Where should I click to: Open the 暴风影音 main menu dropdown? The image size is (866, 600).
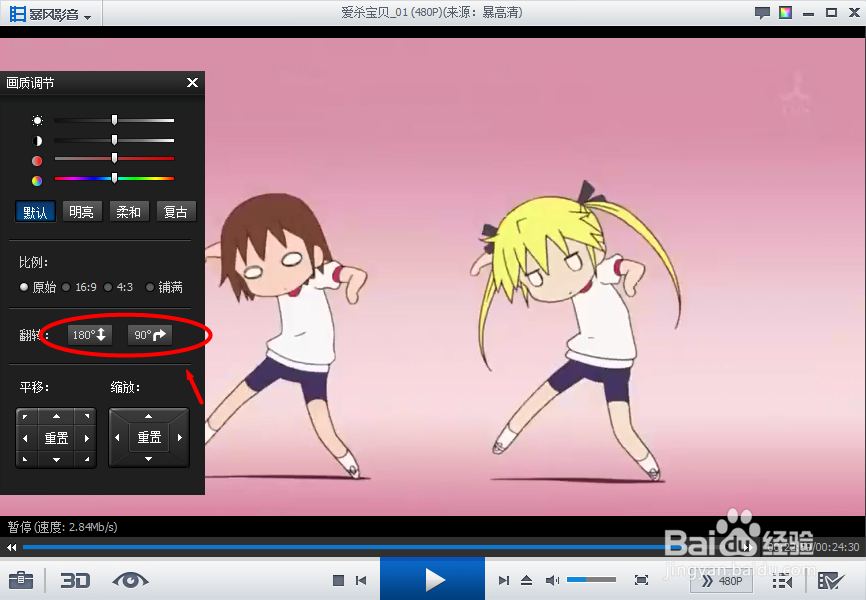tap(51, 14)
